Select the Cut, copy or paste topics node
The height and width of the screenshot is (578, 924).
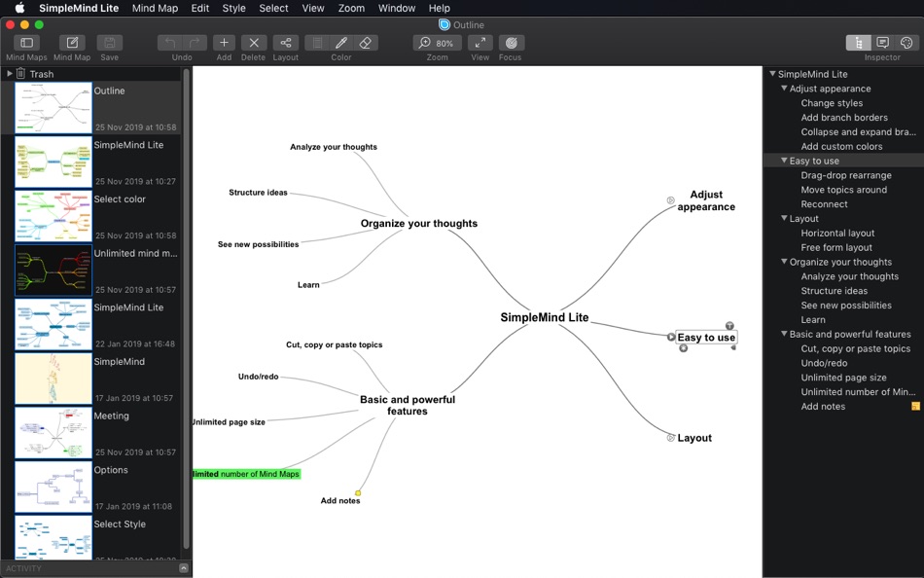tap(335, 344)
